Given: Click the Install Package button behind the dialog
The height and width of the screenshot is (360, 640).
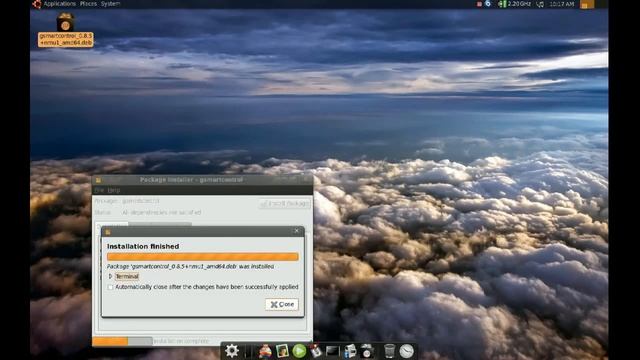Looking at the screenshot, I should 284,203.
